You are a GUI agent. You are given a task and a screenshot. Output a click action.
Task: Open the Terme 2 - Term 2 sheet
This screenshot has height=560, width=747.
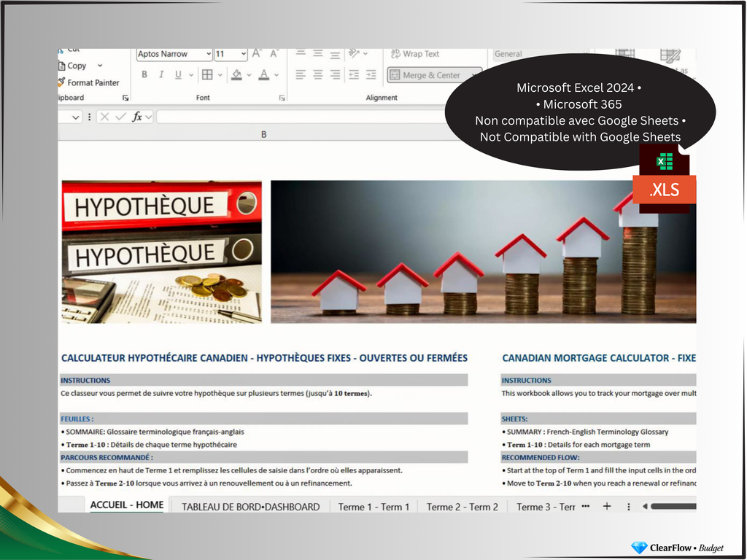tap(462, 507)
